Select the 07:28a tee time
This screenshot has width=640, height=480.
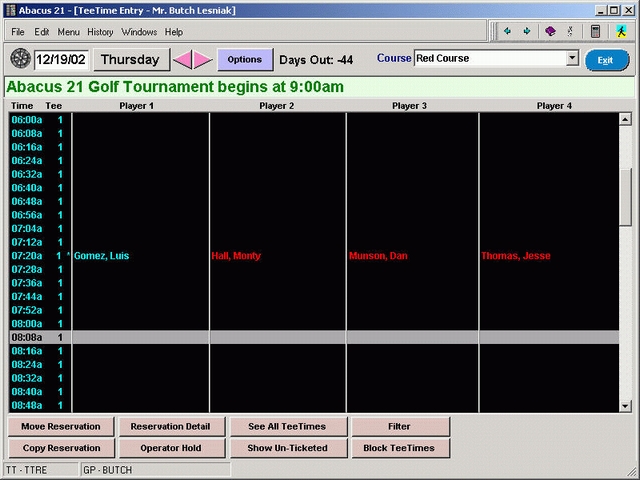click(27, 269)
